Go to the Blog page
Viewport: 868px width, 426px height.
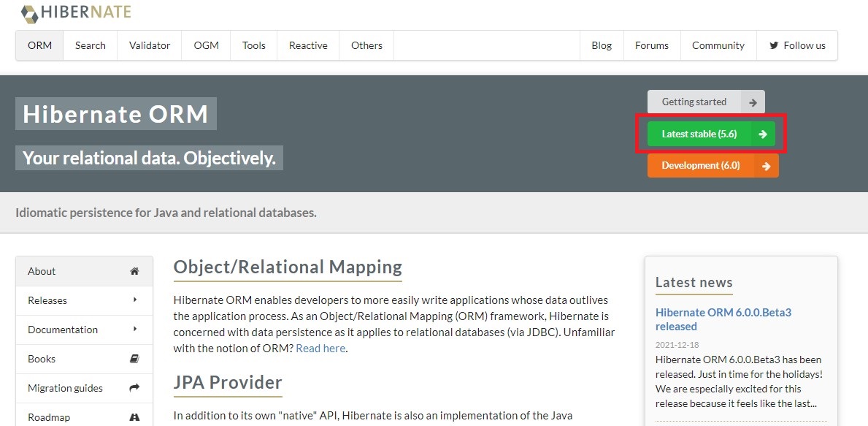point(602,45)
